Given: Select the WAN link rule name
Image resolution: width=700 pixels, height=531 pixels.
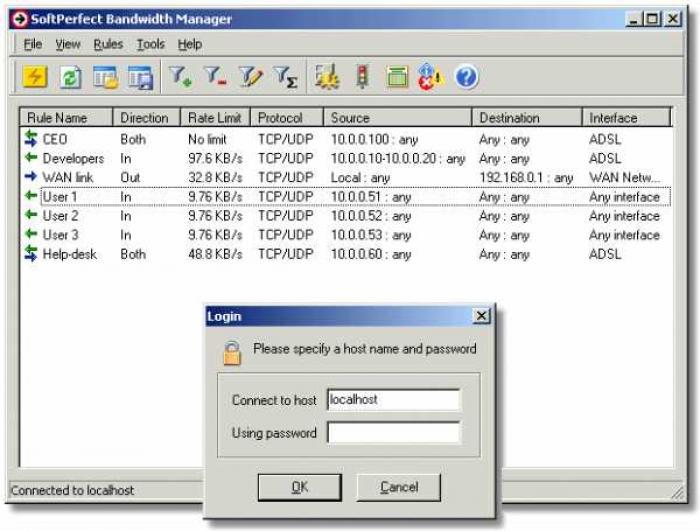Looking at the screenshot, I should pos(68,177).
